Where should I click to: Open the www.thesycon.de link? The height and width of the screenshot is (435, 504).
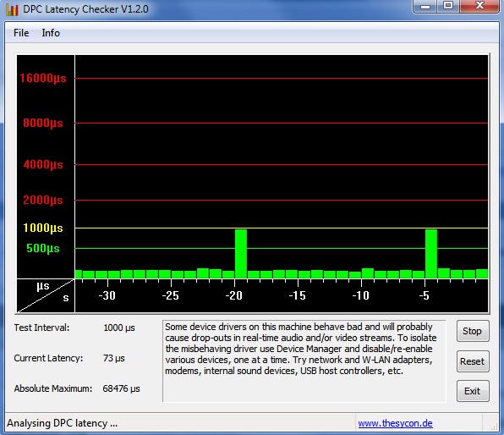(396, 423)
